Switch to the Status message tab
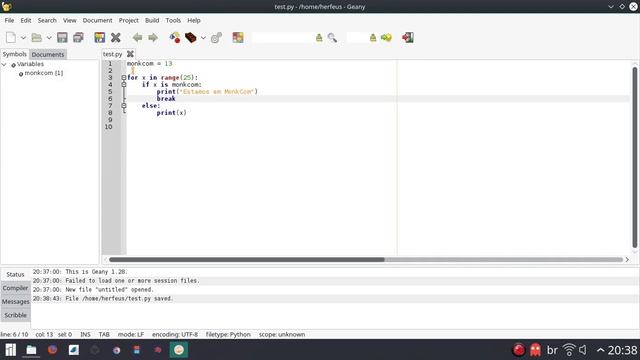The height and width of the screenshot is (360, 640). pos(16,274)
